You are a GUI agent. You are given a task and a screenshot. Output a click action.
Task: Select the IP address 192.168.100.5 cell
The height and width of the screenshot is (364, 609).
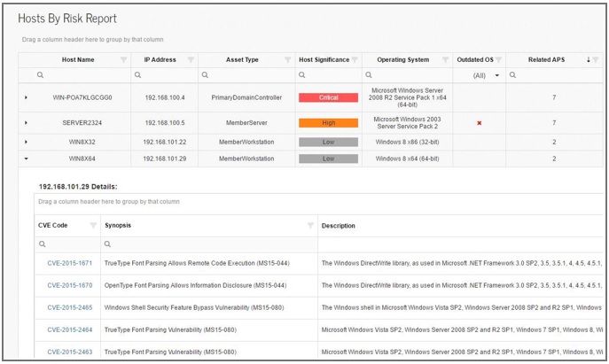pyautogui.click(x=165, y=122)
